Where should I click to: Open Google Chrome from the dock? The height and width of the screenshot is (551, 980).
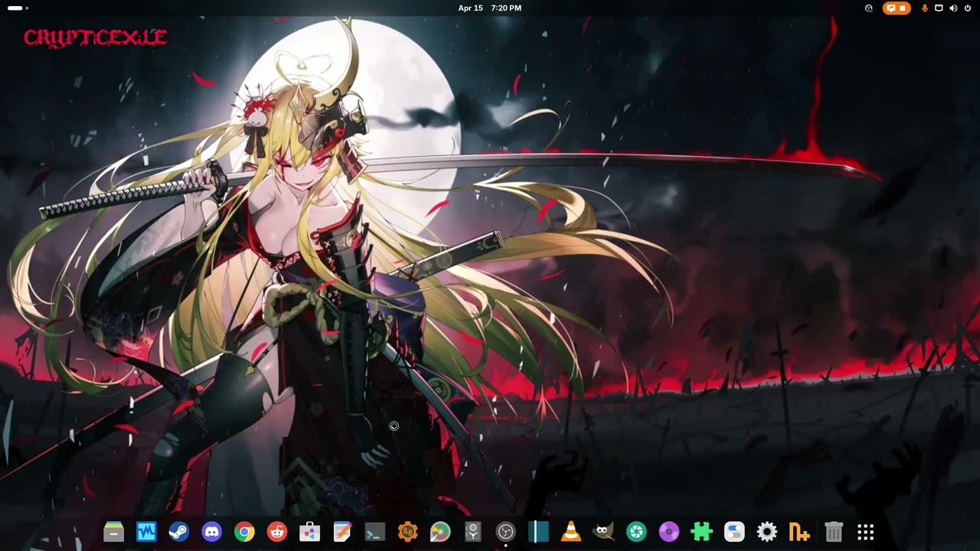pos(244,532)
